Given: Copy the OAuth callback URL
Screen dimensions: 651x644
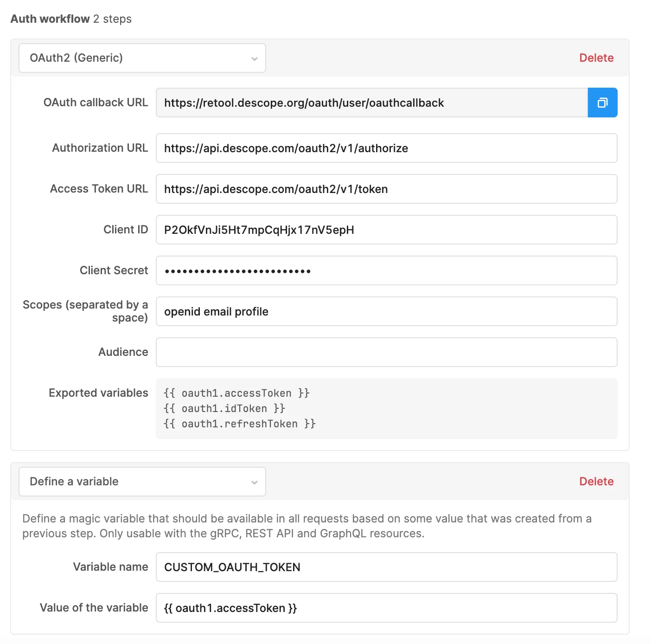Looking at the screenshot, I should 602,103.
